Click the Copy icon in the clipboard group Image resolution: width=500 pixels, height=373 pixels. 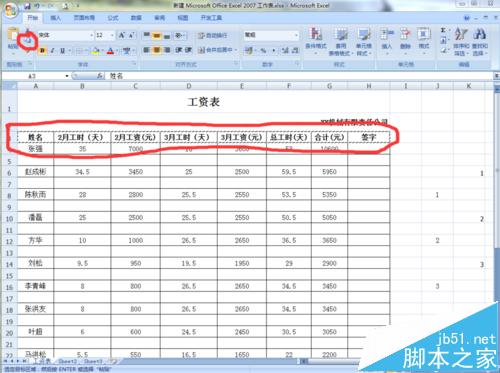click(29, 41)
